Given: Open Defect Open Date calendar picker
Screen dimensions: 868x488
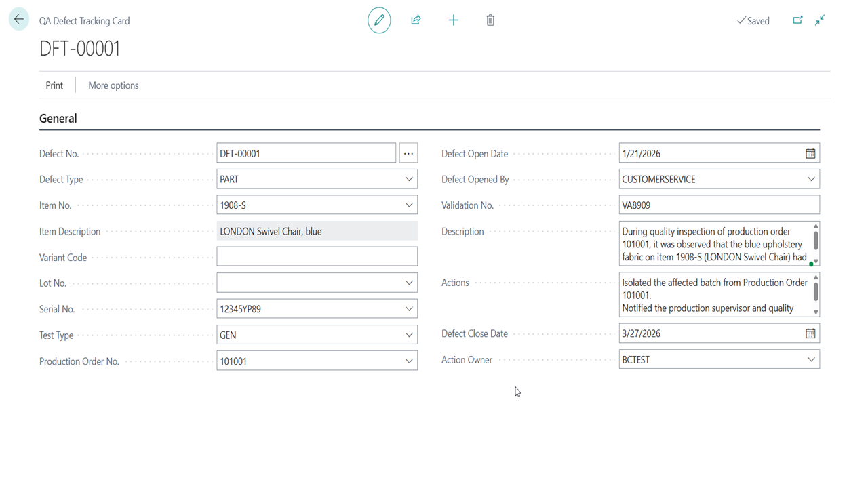Looking at the screenshot, I should 810,154.
